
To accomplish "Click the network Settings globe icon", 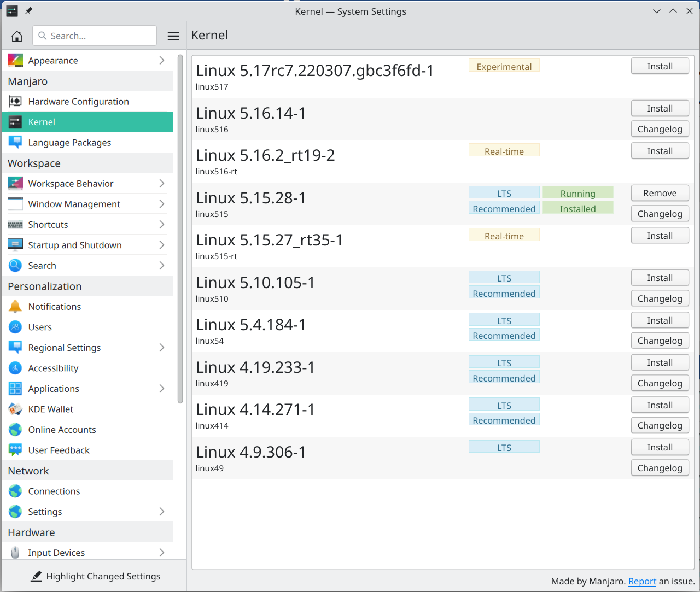I will click(x=15, y=512).
